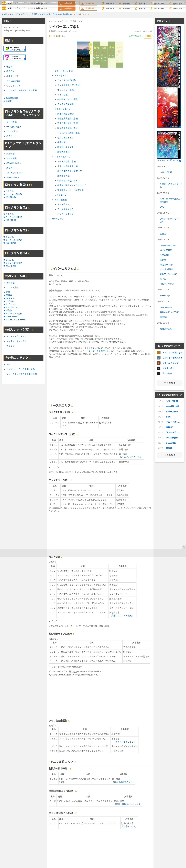
Task: Open breadcrumb link atwiki
Action: tap(4, 14)
